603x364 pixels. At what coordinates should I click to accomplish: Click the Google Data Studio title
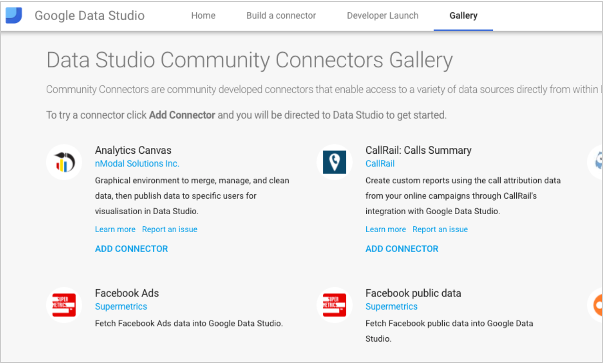(90, 16)
